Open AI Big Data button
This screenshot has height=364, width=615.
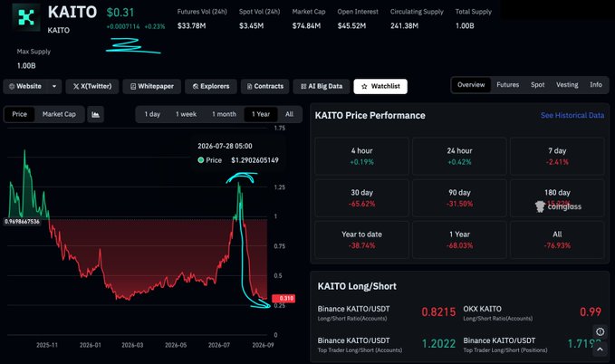(322, 86)
